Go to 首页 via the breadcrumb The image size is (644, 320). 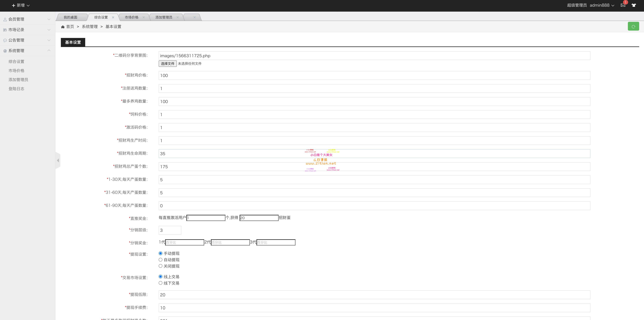pyautogui.click(x=70, y=27)
